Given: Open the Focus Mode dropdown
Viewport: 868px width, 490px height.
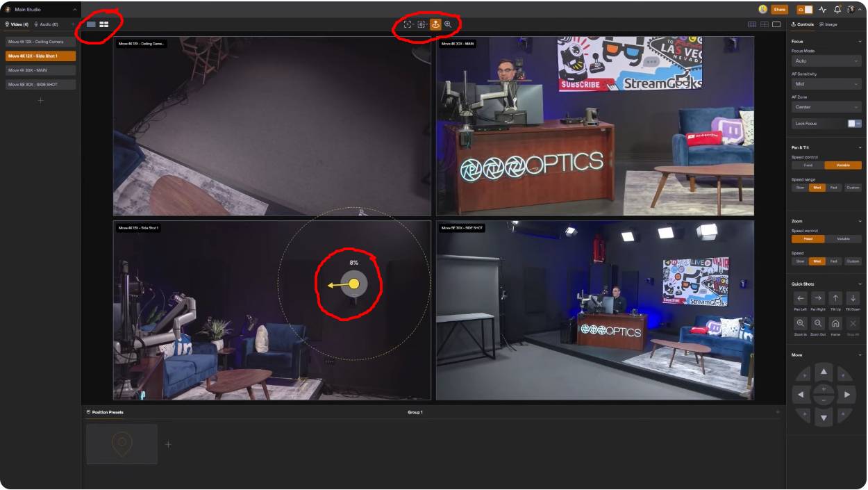Looking at the screenshot, I should point(826,60).
